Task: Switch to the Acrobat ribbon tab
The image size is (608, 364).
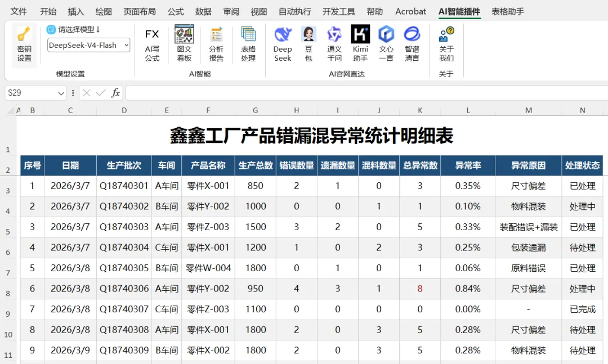Action: point(410,12)
